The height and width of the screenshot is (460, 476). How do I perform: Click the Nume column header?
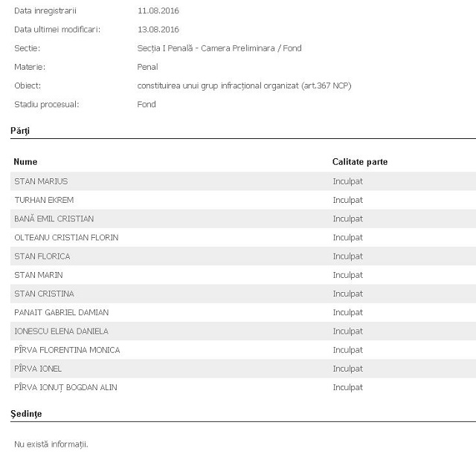(25, 161)
